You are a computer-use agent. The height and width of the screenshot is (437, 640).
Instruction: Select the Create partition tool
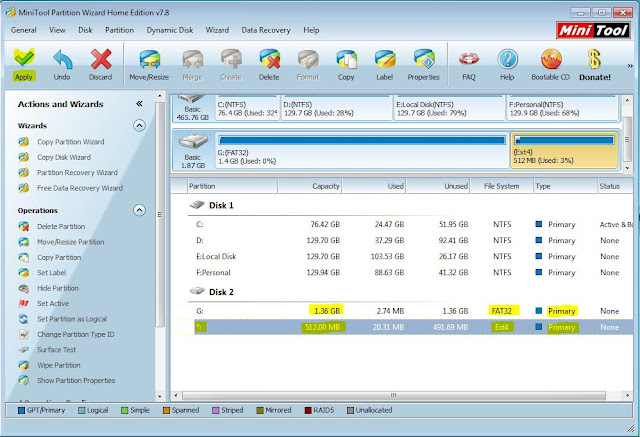[x=231, y=64]
